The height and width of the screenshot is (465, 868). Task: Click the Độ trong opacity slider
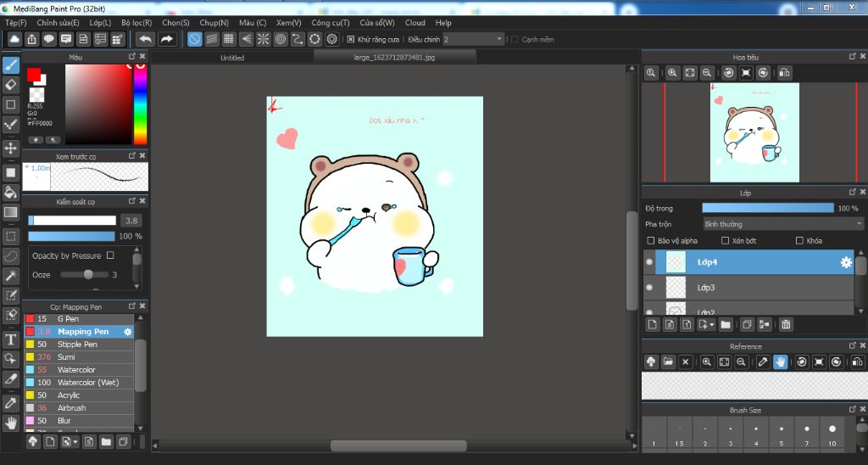point(768,208)
